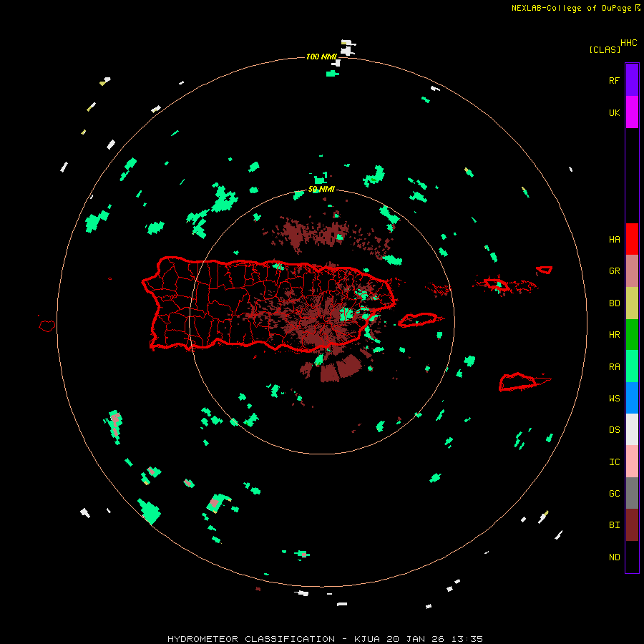Image resolution: width=644 pixels, height=644 pixels.
Task: Click the BI brown legend swatch
Action: [x=632, y=525]
